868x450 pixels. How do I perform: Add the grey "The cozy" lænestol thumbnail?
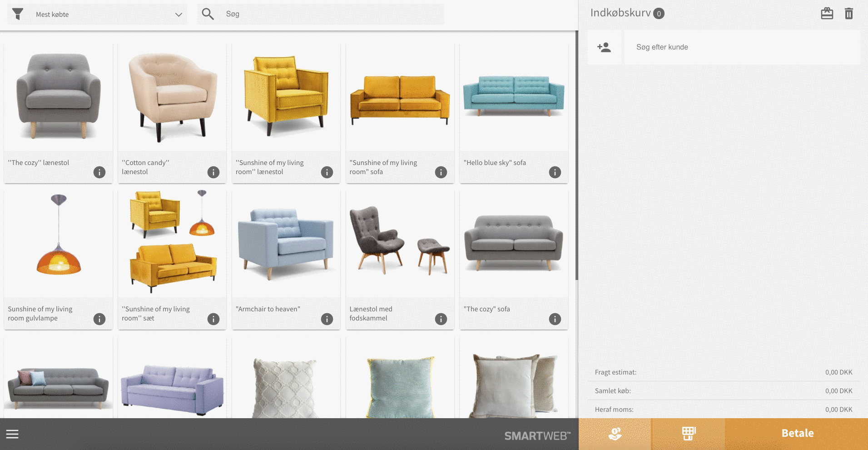[x=58, y=96]
